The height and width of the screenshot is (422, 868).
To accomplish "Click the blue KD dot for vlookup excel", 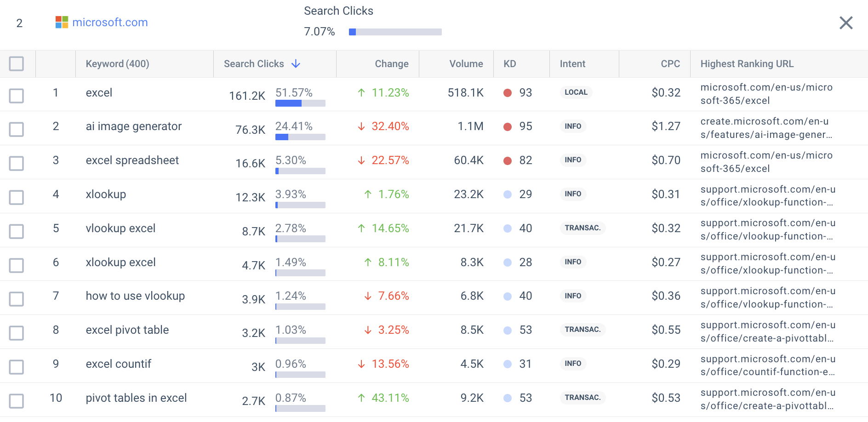I will tap(508, 228).
